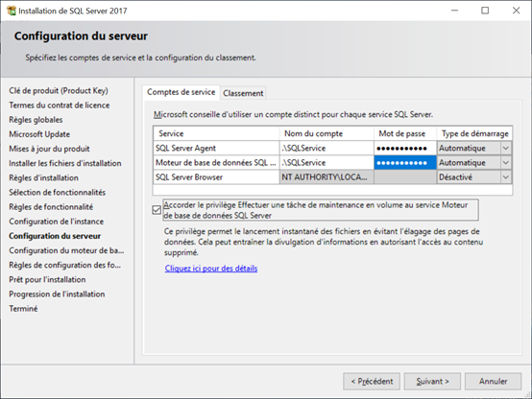Maximize the installer window
Viewport: 532px width, 399px height.
tap(485, 11)
